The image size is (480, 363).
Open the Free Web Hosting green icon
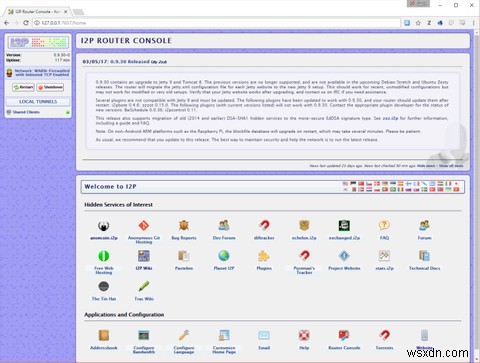[x=104, y=256]
